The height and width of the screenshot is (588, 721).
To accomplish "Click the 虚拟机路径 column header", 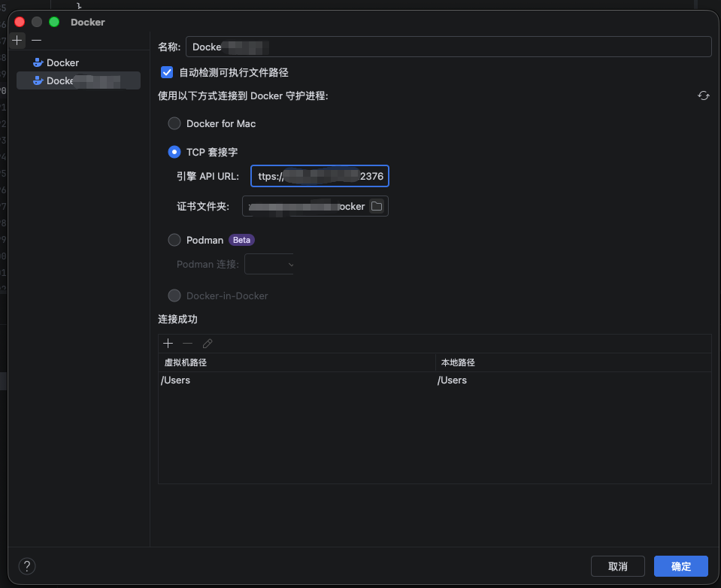I will point(296,362).
